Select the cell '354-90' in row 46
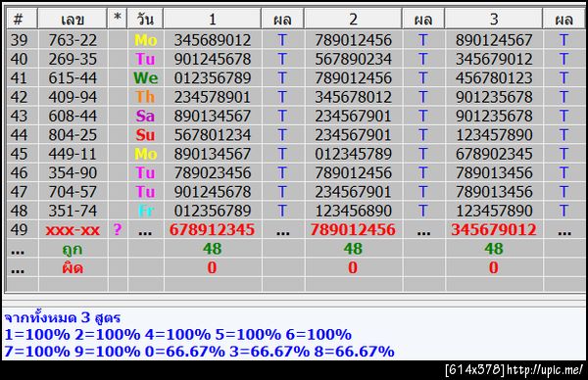Image resolution: width=588 pixels, height=380 pixels. [73, 172]
